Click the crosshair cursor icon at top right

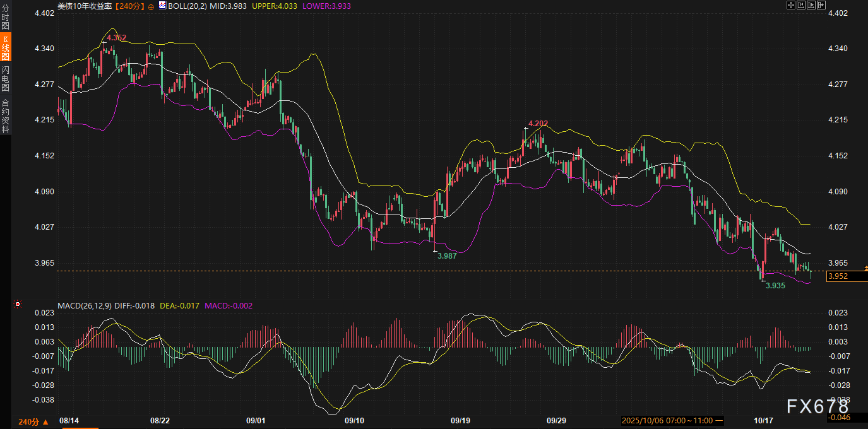(790, 5)
